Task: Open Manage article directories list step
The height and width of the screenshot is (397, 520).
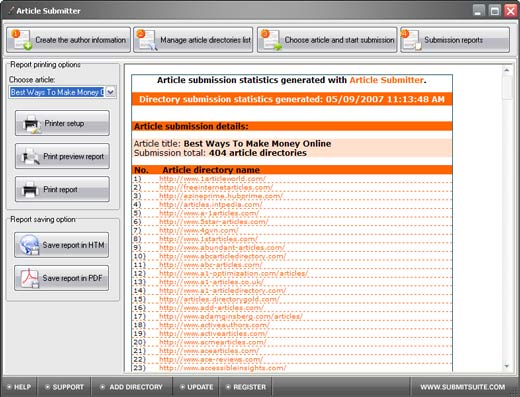Action: pos(193,40)
